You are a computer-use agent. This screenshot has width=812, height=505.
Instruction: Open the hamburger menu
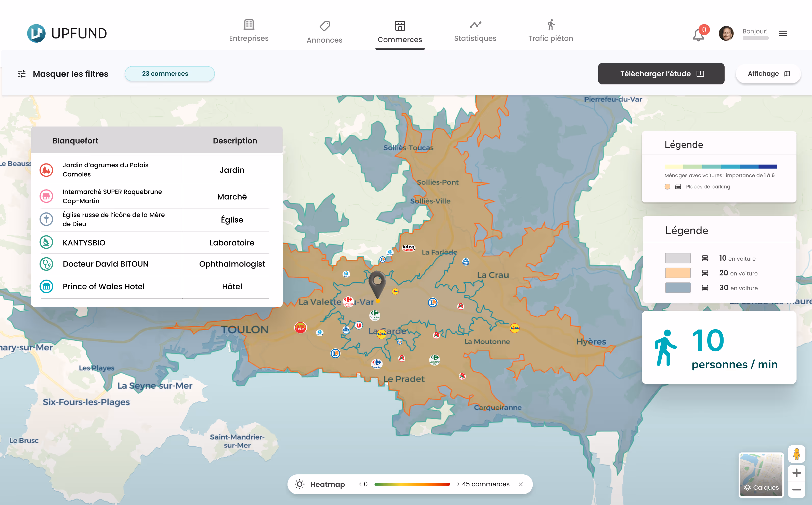tap(783, 33)
